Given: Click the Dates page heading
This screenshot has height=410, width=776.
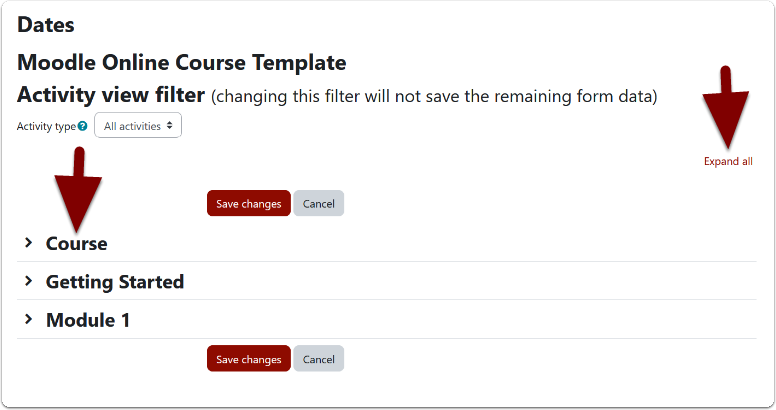Looking at the screenshot, I should click(46, 24).
